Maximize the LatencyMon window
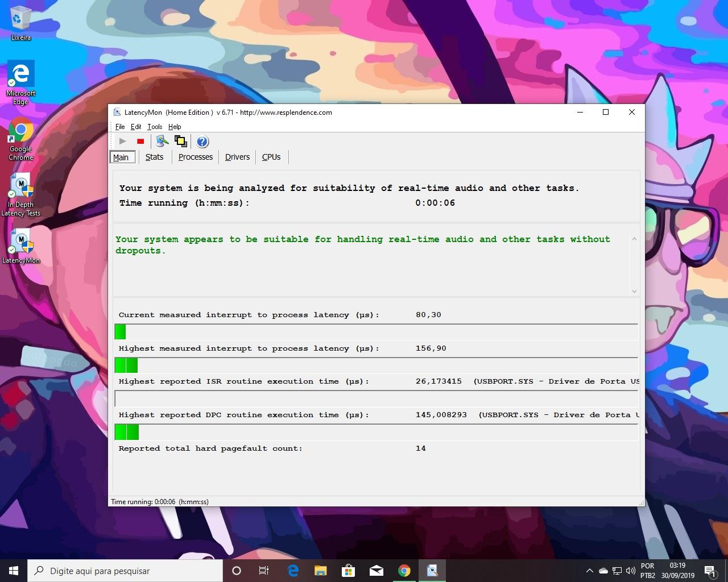This screenshot has width=728, height=582. click(606, 112)
